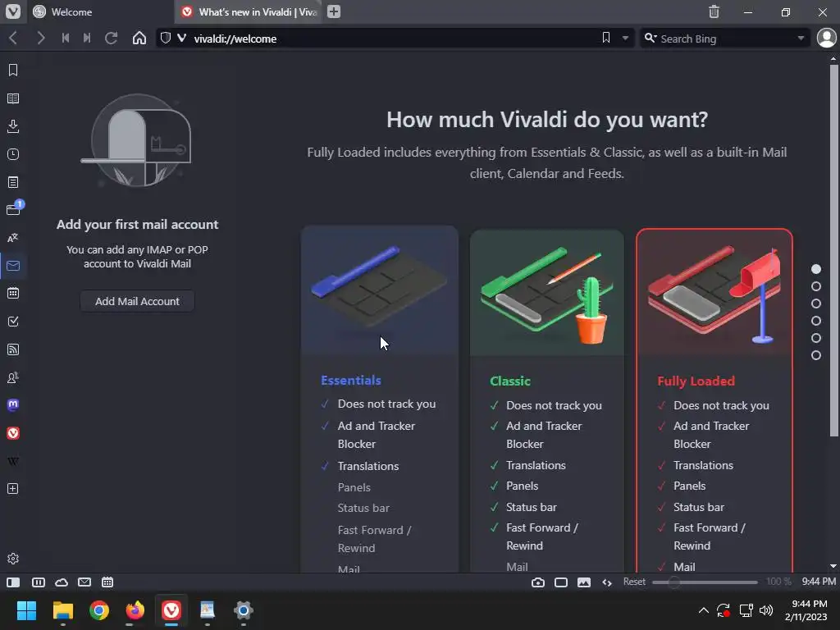
Task: Open Windows Start menu
Action: click(26, 610)
